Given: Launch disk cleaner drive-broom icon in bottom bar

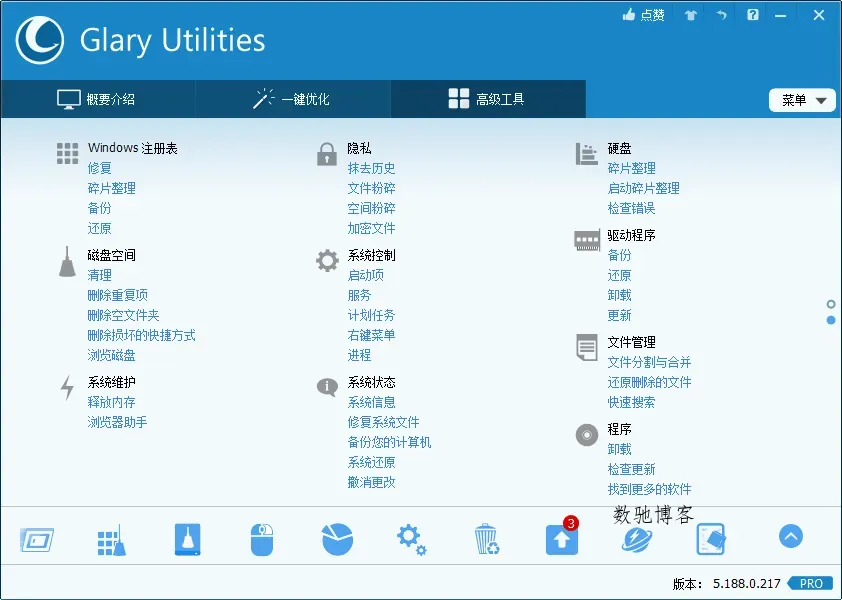Looking at the screenshot, I should tap(187, 539).
